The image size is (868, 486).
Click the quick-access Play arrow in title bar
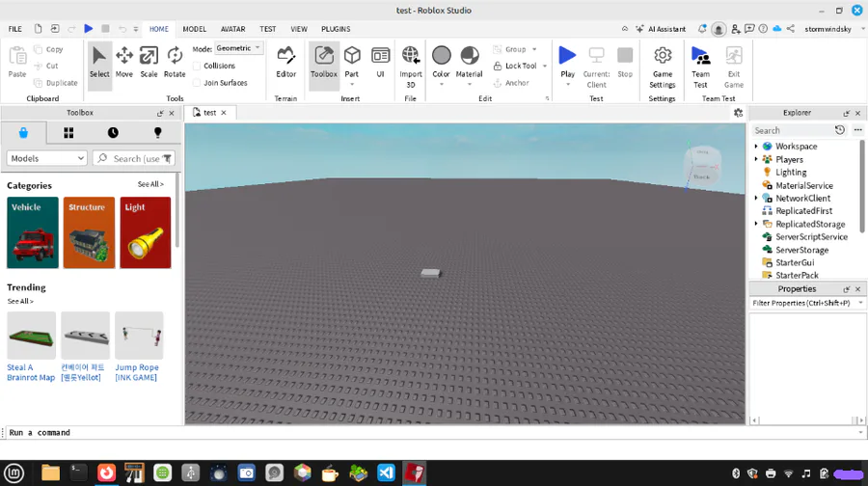(x=88, y=29)
